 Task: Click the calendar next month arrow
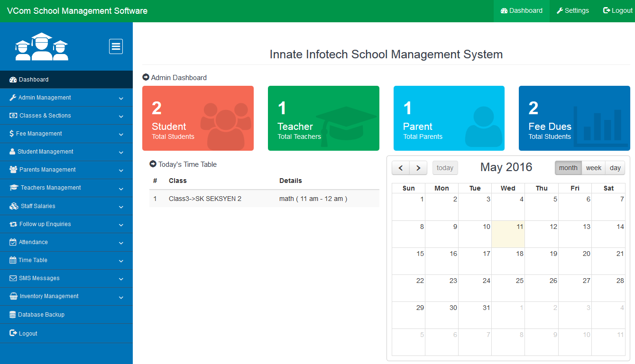418,168
